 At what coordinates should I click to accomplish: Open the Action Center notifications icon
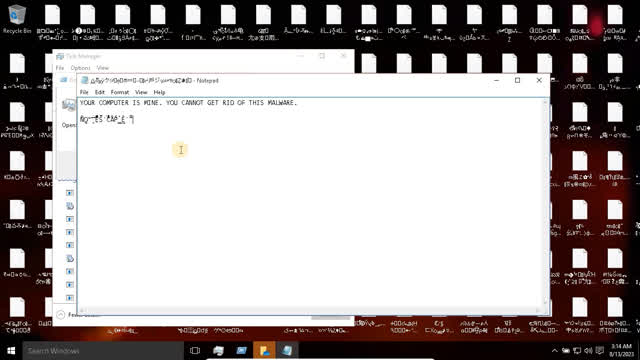pos(600,351)
